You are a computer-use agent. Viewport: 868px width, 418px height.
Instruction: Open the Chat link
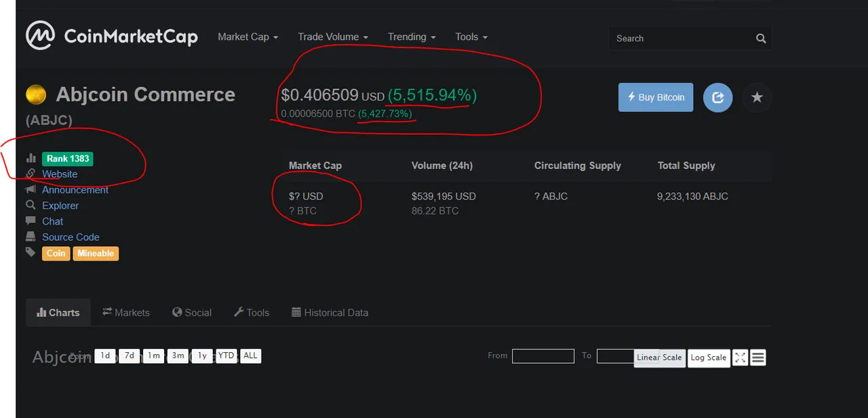tap(52, 221)
